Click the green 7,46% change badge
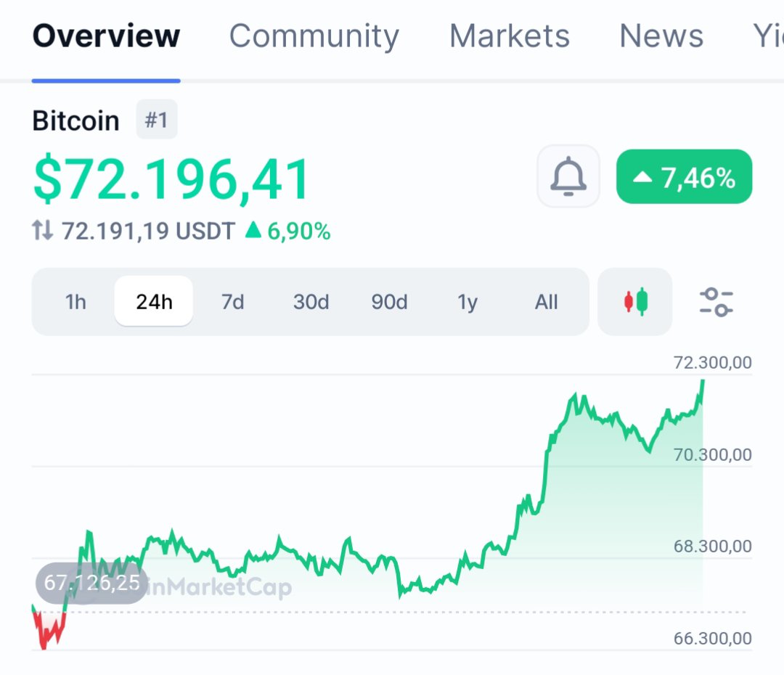This screenshot has height=675, width=784. (684, 176)
